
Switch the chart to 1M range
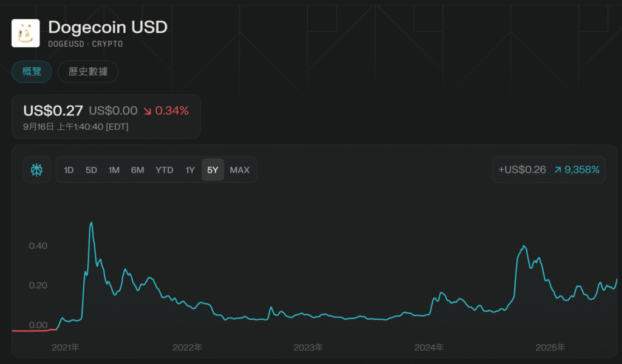114,170
